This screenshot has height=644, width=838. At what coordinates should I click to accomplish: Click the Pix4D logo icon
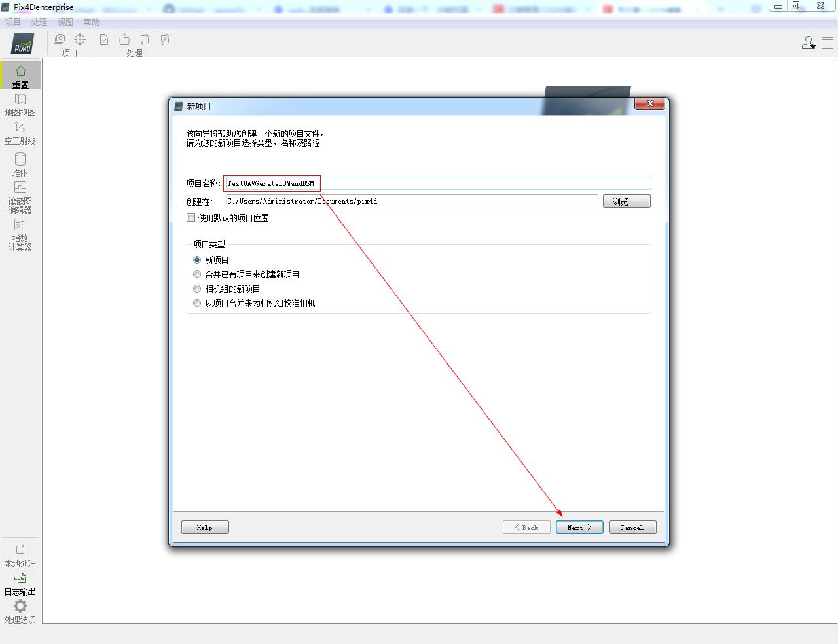tap(23, 44)
